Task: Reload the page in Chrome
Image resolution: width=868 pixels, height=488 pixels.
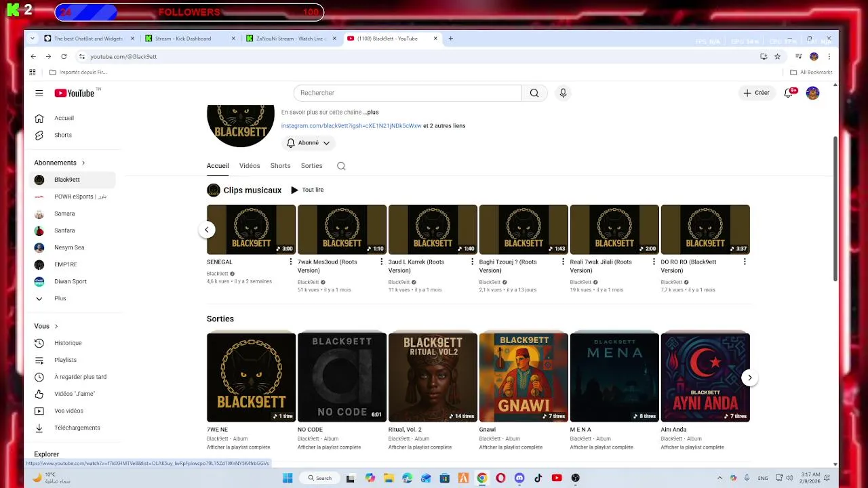Action: pyautogui.click(x=64, y=56)
